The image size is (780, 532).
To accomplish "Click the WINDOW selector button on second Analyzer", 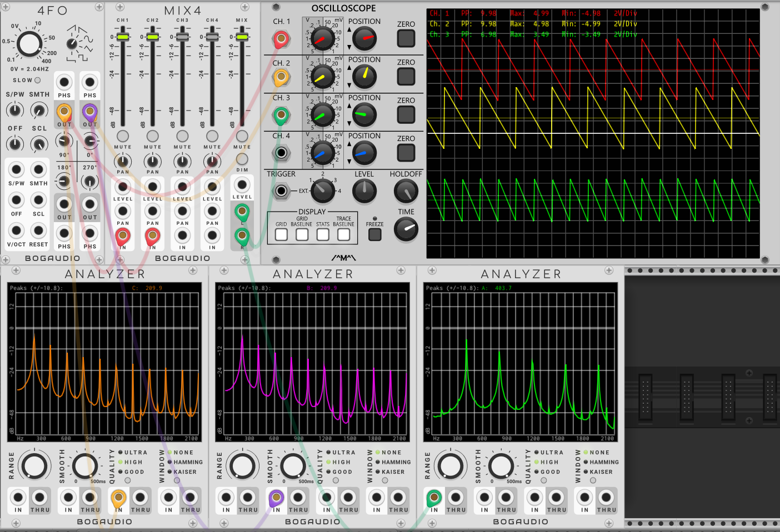I will click(x=385, y=480).
